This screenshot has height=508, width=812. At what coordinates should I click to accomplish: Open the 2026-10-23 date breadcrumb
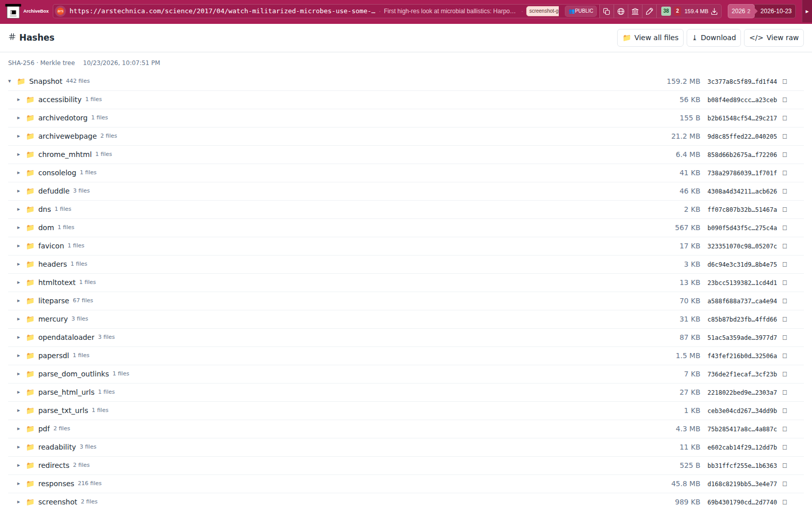click(x=776, y=11)
